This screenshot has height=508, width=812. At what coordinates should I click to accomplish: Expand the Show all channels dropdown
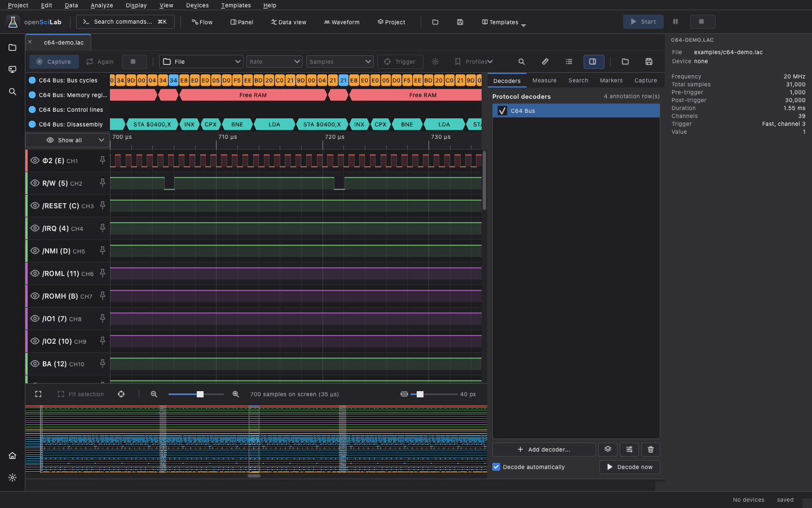pyautogui.click(x=68, y=140)
